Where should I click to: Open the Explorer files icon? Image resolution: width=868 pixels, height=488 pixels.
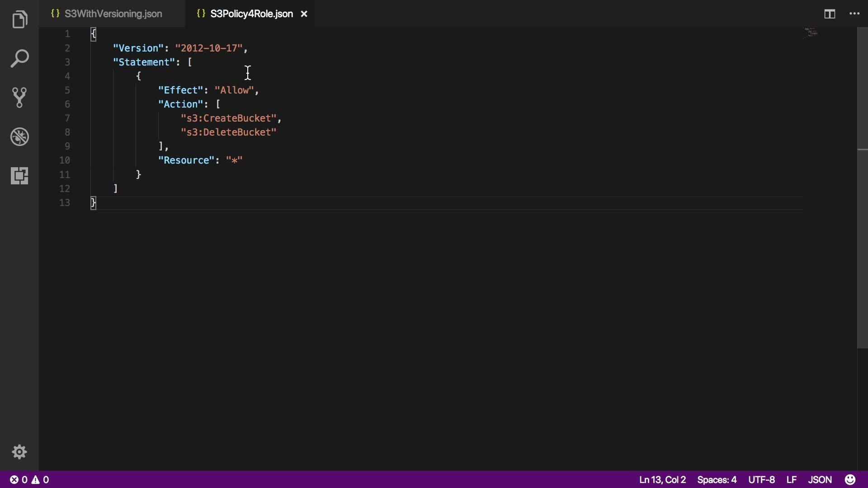pyautogui.click(x=19, y=19)
